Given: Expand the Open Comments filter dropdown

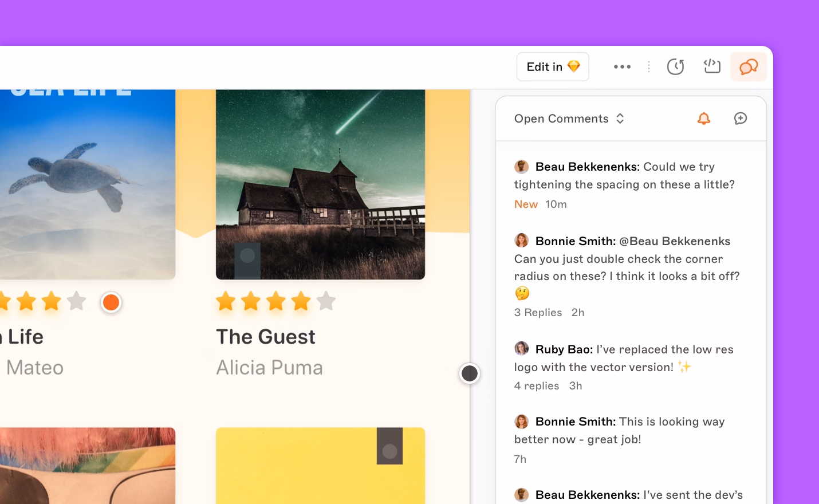Looking at the screenshot, I should [569, 119].
